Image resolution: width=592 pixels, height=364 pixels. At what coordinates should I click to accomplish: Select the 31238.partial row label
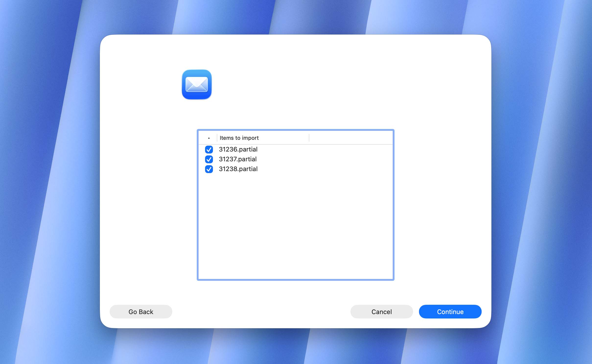[238, 169]
